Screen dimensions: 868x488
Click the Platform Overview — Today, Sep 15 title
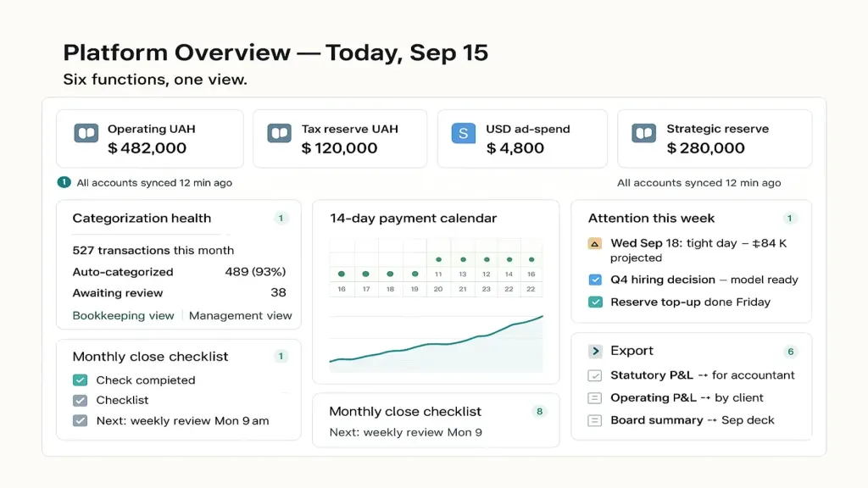tap(275, 53)
